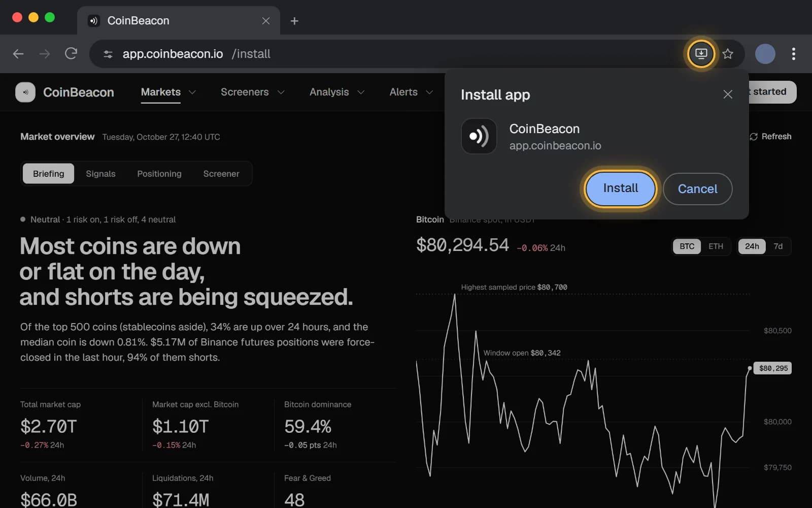Select the Briefing tab
The image size is (812, 508).
point(49,174)
